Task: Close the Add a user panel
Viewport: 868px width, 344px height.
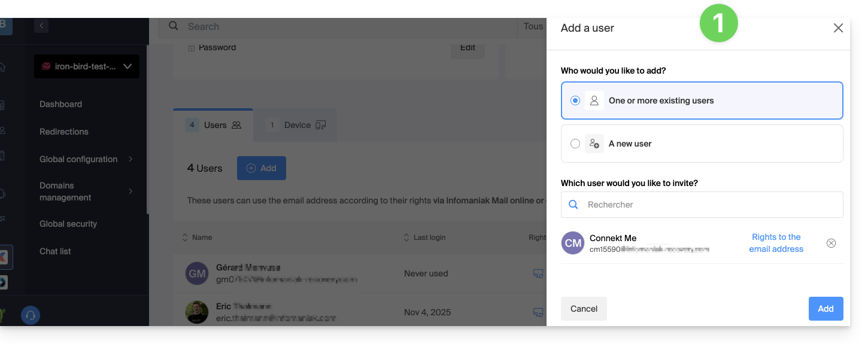Action: [x=838, y=28]
